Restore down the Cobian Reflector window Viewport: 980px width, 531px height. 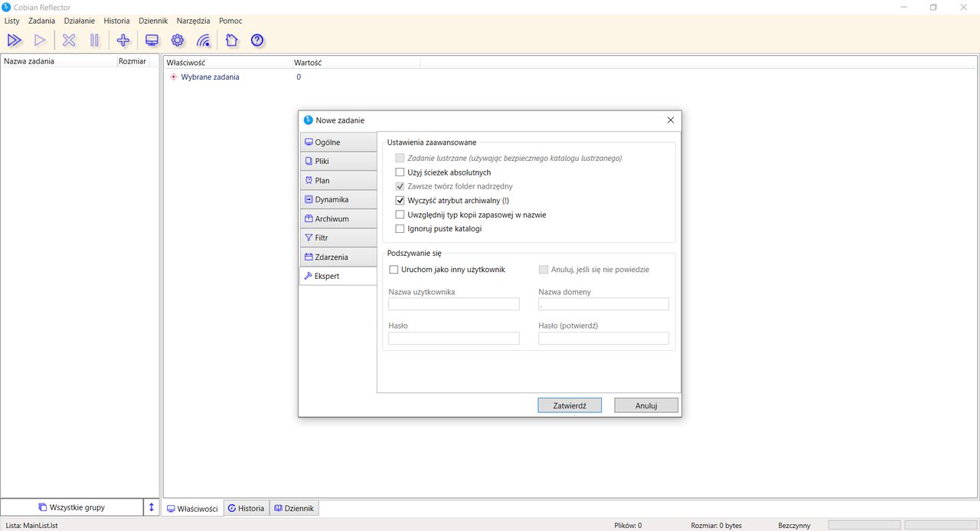[x=933, y=7]
